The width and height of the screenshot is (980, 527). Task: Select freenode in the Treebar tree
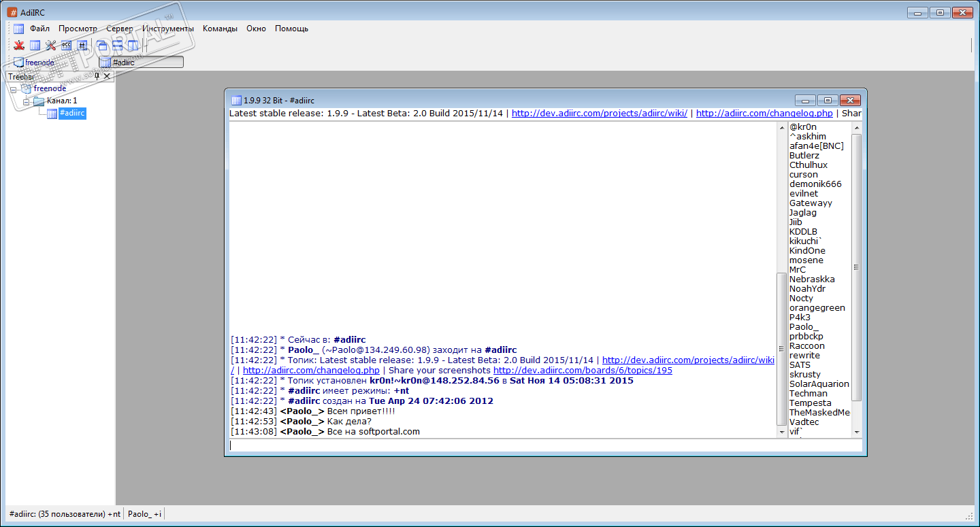coord(50,88)
